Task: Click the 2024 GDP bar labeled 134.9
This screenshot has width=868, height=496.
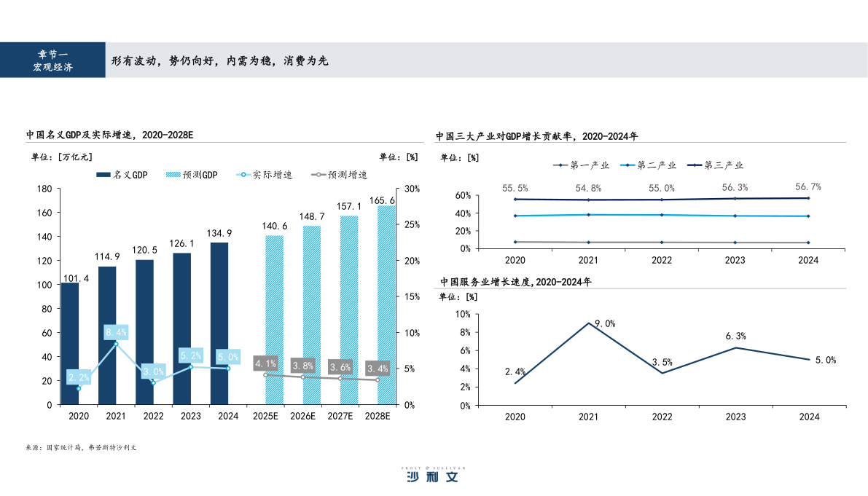Action: point(219,323)
